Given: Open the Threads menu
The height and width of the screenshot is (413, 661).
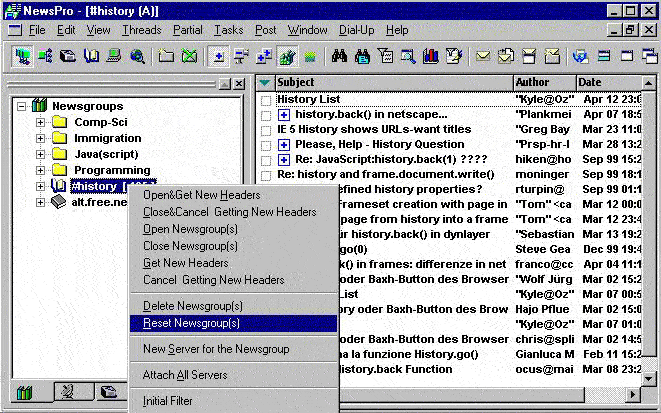Looking at the screenshot, I should (x=142, y=30).
